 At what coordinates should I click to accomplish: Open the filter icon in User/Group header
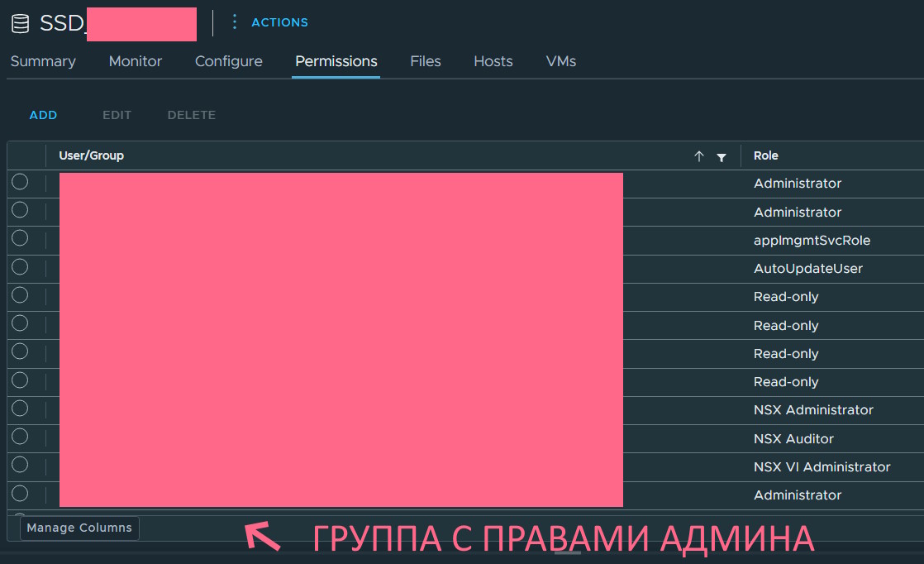point(722,156)
